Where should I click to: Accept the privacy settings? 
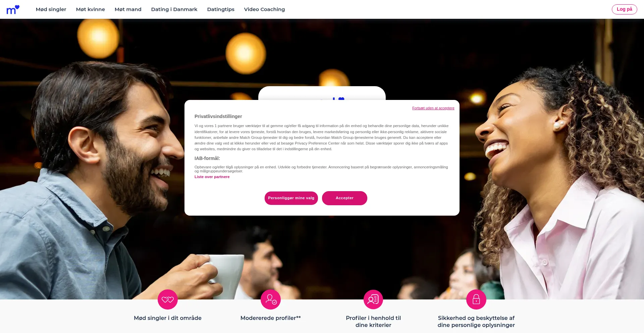click(344, 198)
